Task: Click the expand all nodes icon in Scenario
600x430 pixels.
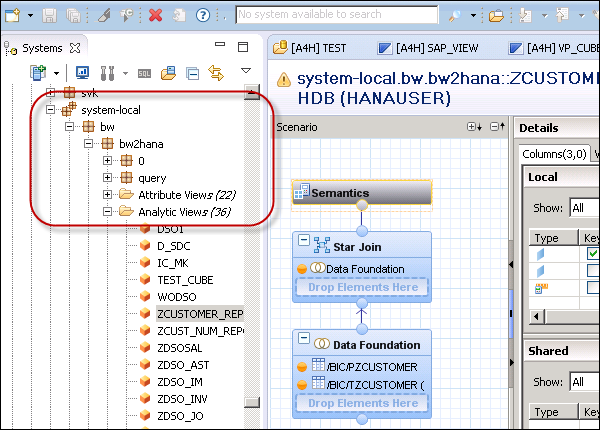Action: click(x=474, y=127)
